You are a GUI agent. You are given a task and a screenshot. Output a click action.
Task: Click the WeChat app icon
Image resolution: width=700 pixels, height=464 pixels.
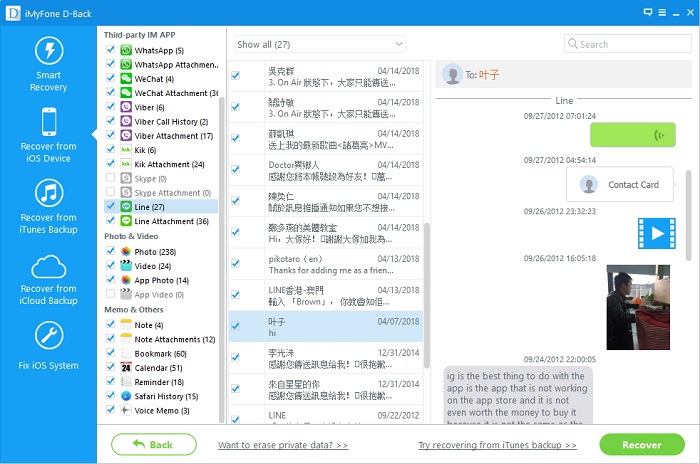pos(126,79)
